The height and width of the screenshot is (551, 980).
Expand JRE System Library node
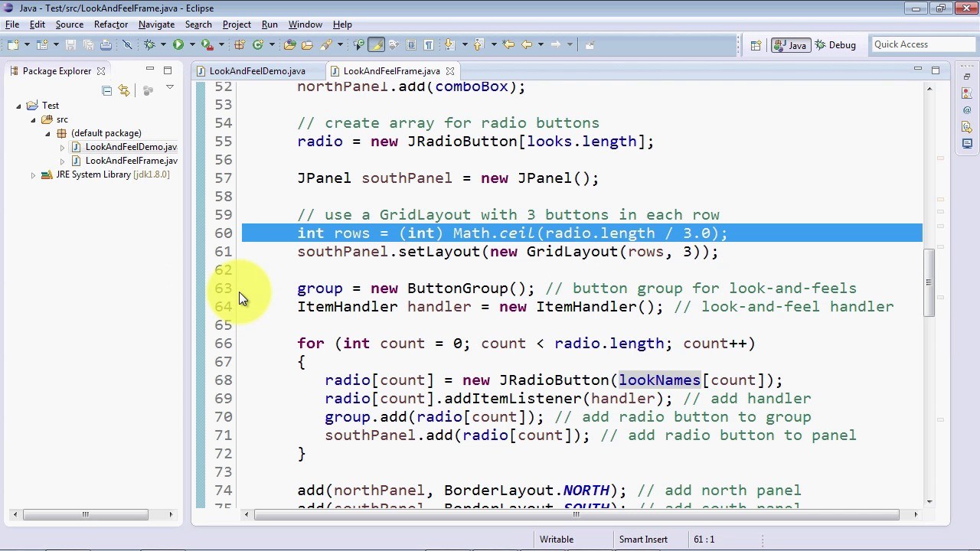[33, 174]
